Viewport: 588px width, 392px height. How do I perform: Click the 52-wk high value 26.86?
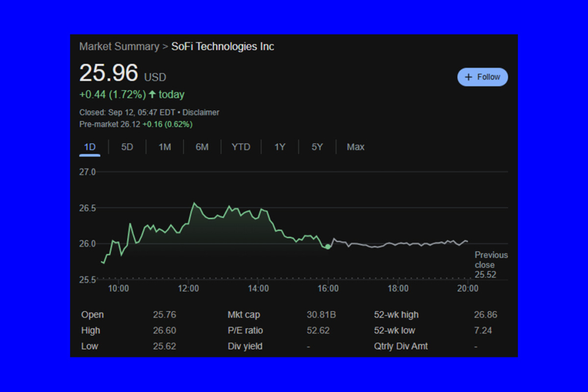(x=485, y=315)
